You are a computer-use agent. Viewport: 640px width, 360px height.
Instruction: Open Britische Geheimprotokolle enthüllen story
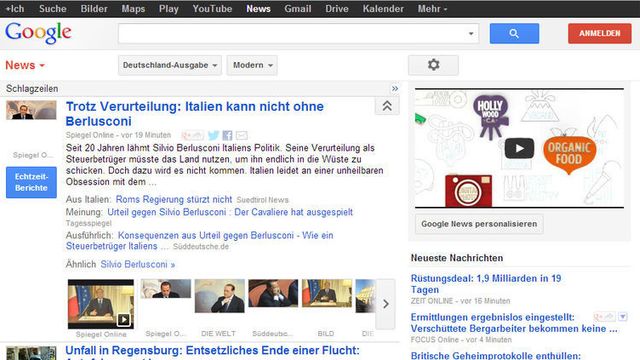pyautogui.click(x=496, y=356)
